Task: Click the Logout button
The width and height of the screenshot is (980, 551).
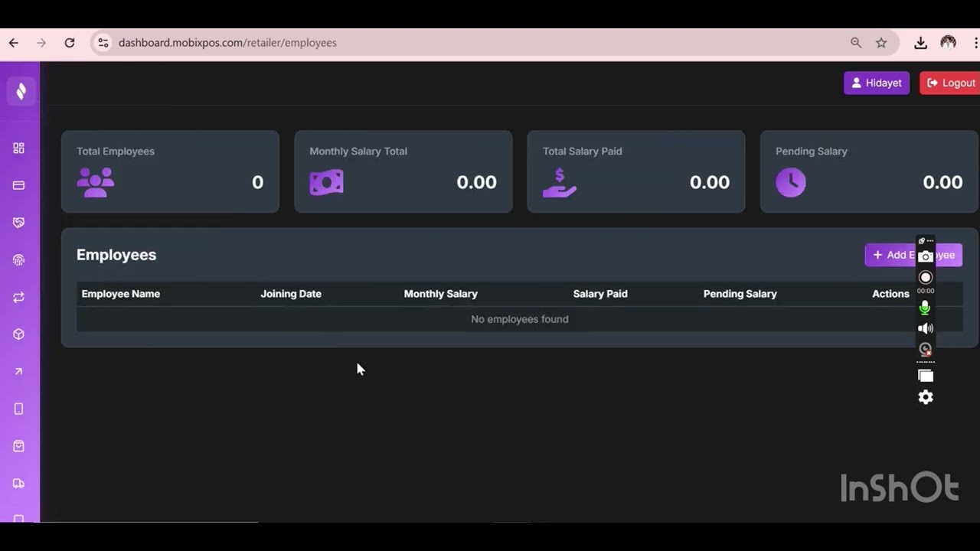Action: pos(950,83)
